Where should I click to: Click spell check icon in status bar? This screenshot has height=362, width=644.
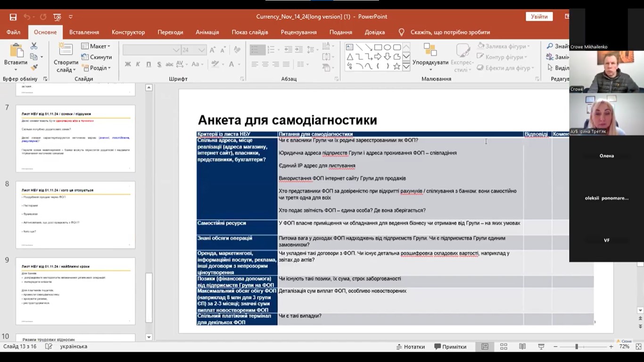pyautogui.click(x=49, y=346)
